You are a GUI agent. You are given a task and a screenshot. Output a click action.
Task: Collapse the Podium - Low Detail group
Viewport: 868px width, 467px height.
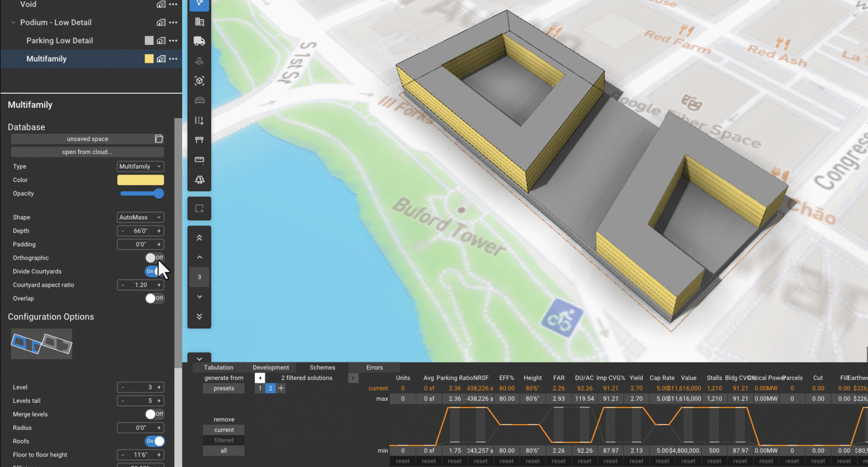[x=13, y=22]
